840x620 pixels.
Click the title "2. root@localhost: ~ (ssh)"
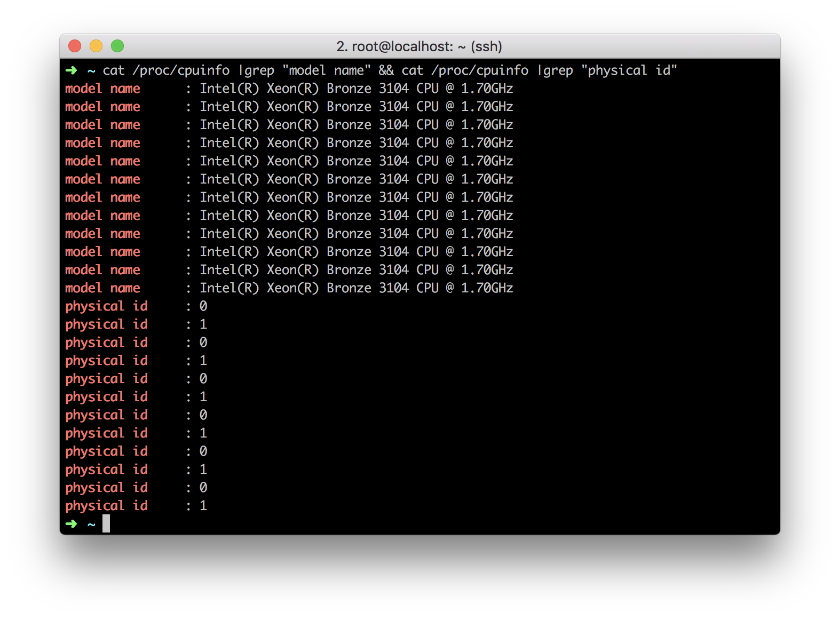(419, 47)
